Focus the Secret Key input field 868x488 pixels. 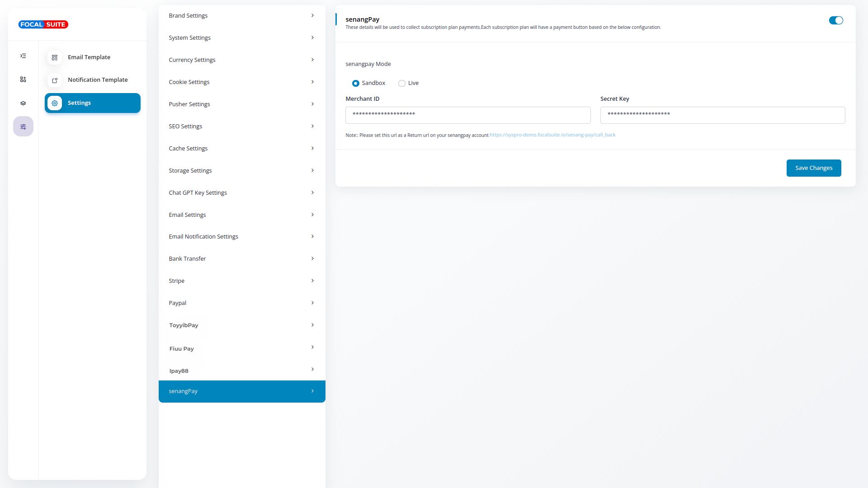pyautogui.click(x=722, y=115)
